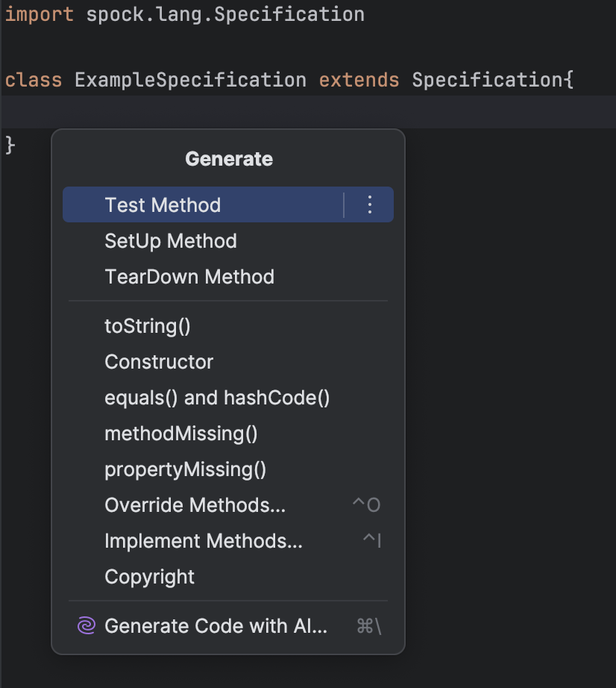Generate equals() and hashCode() methods
The height and width of the screenshot is (688, 616).
(x=217, y=398)
